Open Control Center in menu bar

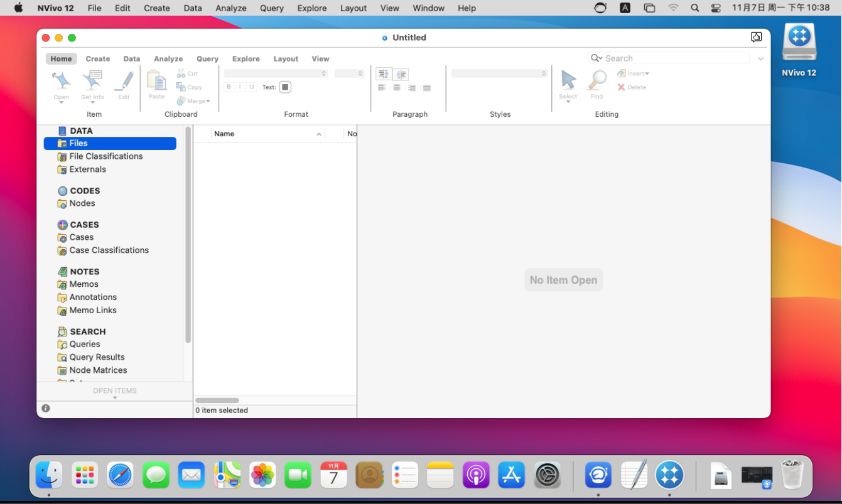[716, 8]
